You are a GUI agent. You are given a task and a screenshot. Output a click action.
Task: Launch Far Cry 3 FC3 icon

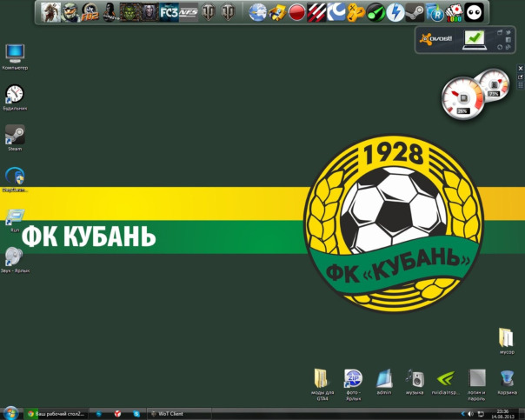[169, 12]
